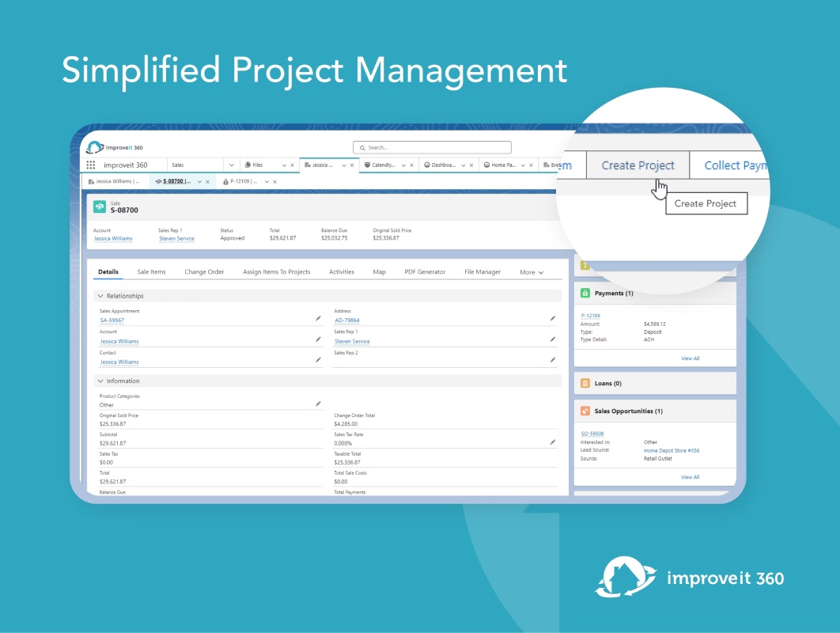Open Jessica Williams link under Contact

tap(119, 362)
